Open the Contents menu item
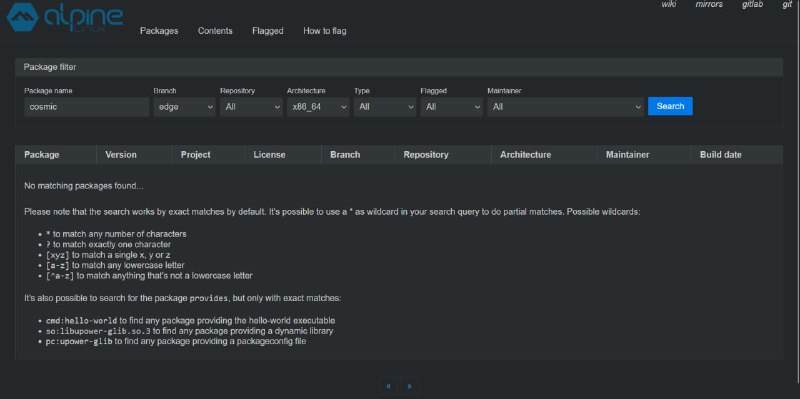The height and width of the screenshot is (399, 800). click(215, 31)
